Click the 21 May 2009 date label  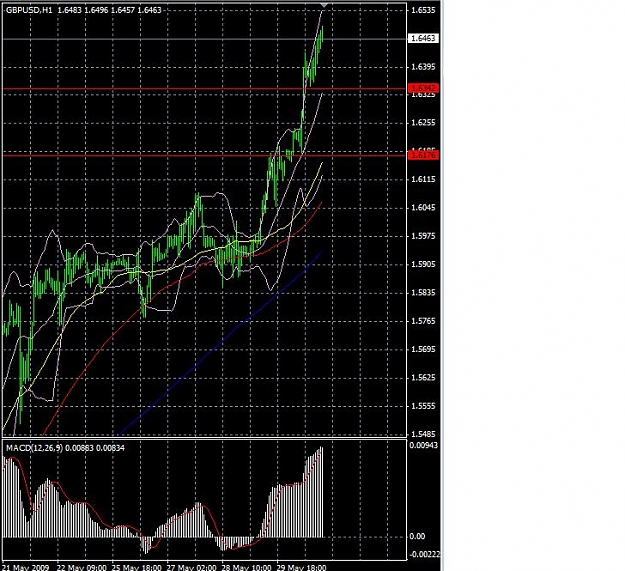pyautogui.click(x=26, y=567)
